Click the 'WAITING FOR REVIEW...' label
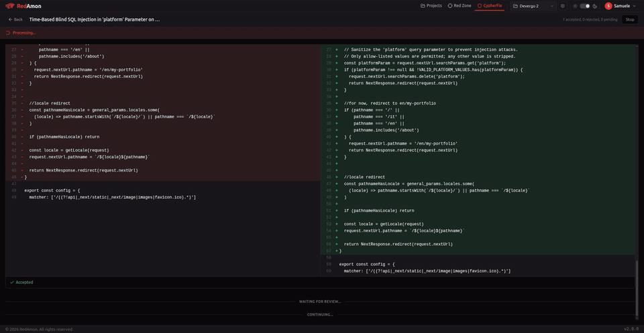Image resolution: width=644 pixels, height=333 pixels. pos(320,302)
